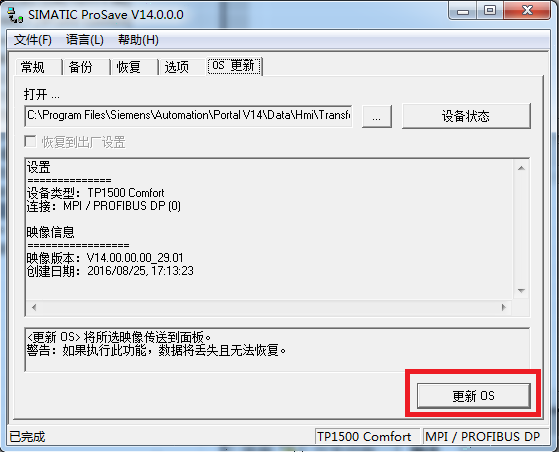Open the 帮助(H) menu
Screen dimensions: 559x452
138,40
